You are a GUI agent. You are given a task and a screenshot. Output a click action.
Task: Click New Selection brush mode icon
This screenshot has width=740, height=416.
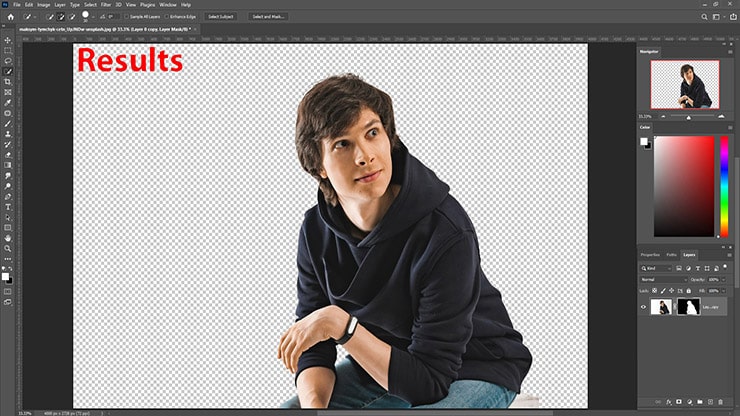point(50,17)
